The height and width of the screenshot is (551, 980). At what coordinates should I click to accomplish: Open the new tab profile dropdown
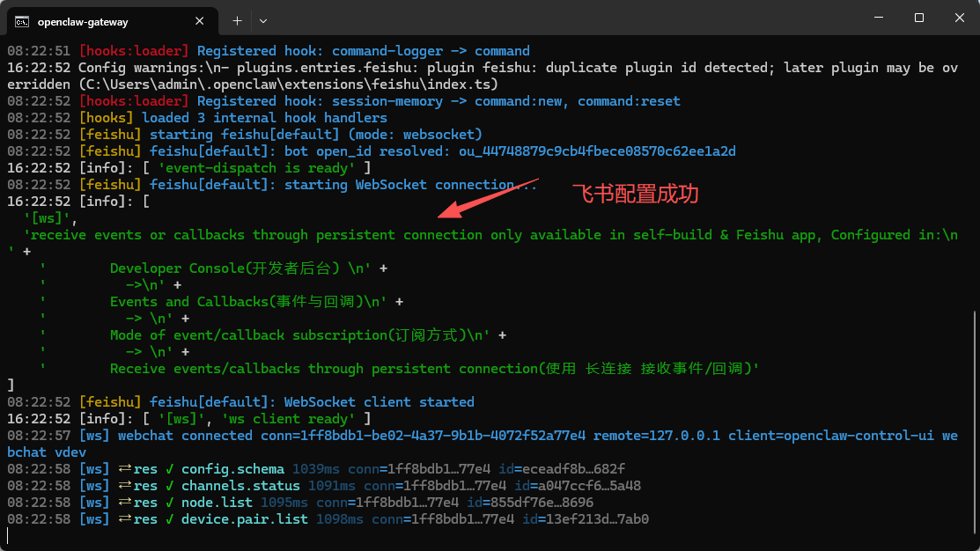[263, 21]
